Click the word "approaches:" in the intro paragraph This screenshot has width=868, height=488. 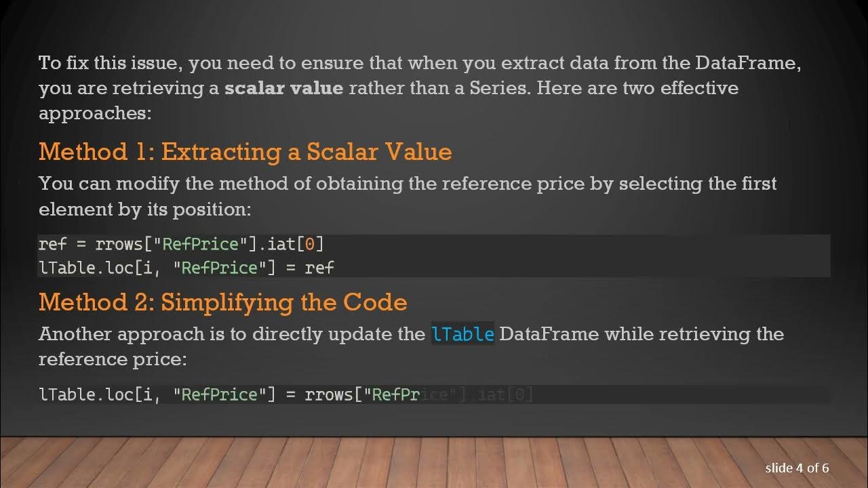[x=95, y=113]
